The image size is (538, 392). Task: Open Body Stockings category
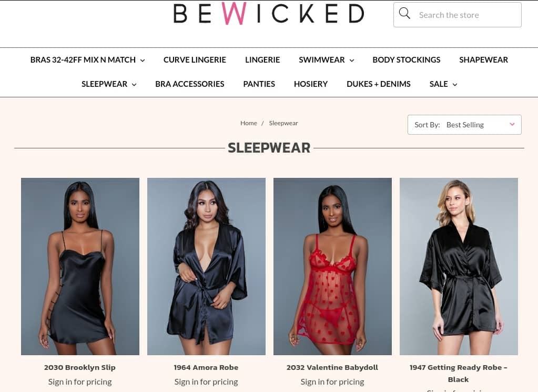(x=406, y=60)
